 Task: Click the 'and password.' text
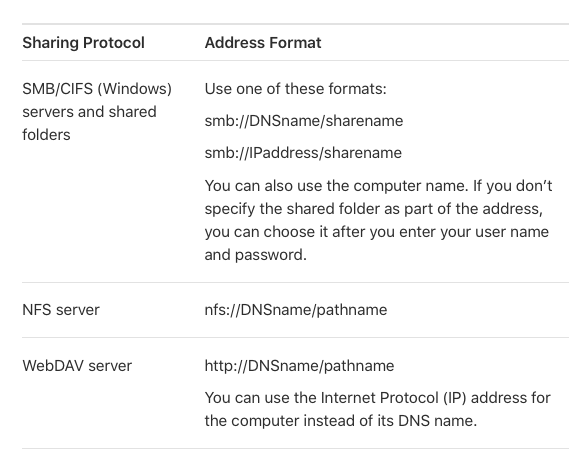[256, 255]
